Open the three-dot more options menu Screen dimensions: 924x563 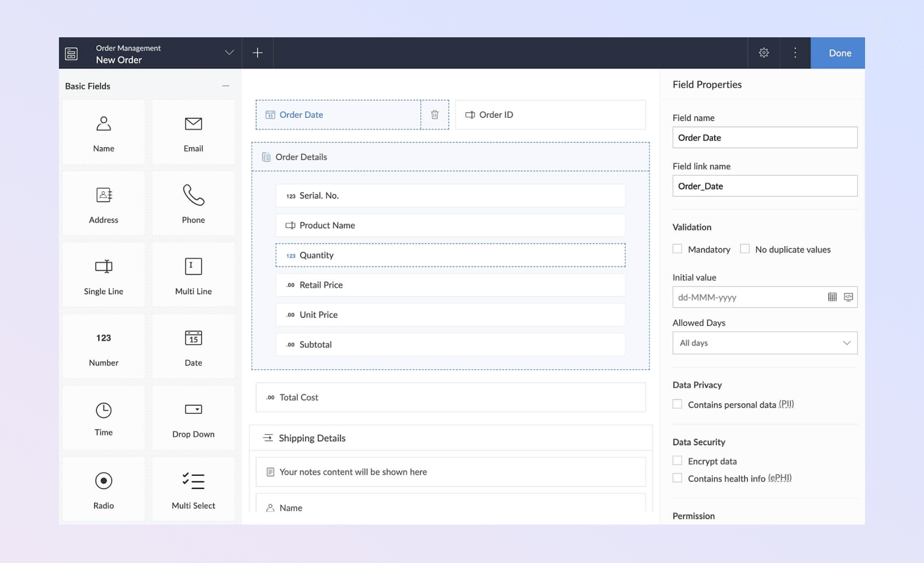click(795, 53)
